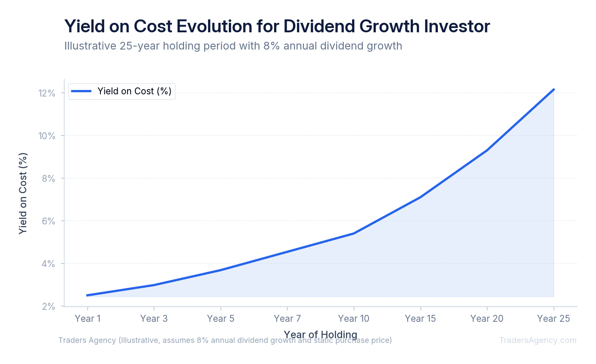
Task: Click the chart title 'Yield on Cost Evolution for Dividend Growth Investor'
Action: 277,27
